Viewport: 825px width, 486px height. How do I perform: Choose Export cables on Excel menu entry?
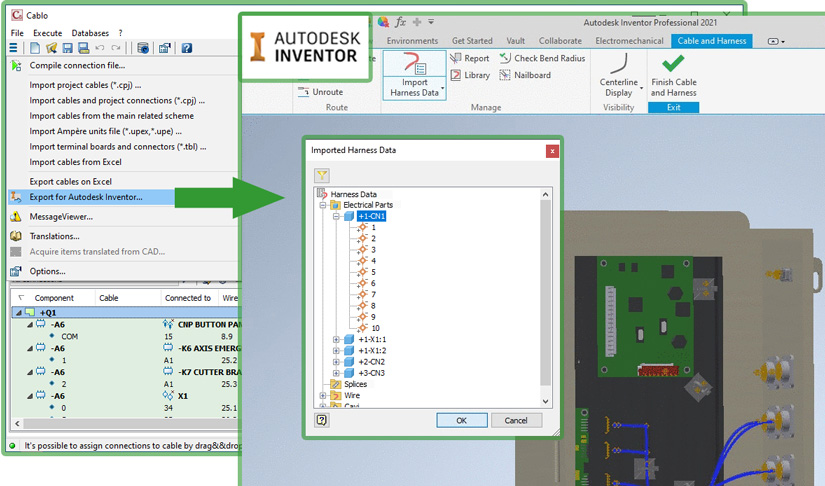(x=71, y=181)
